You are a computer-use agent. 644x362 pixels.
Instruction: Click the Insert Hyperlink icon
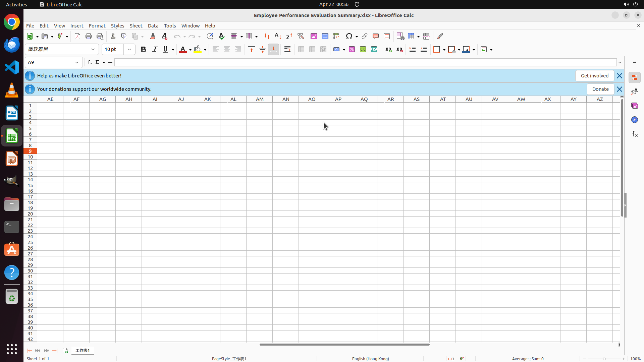(x=365, y=36)
